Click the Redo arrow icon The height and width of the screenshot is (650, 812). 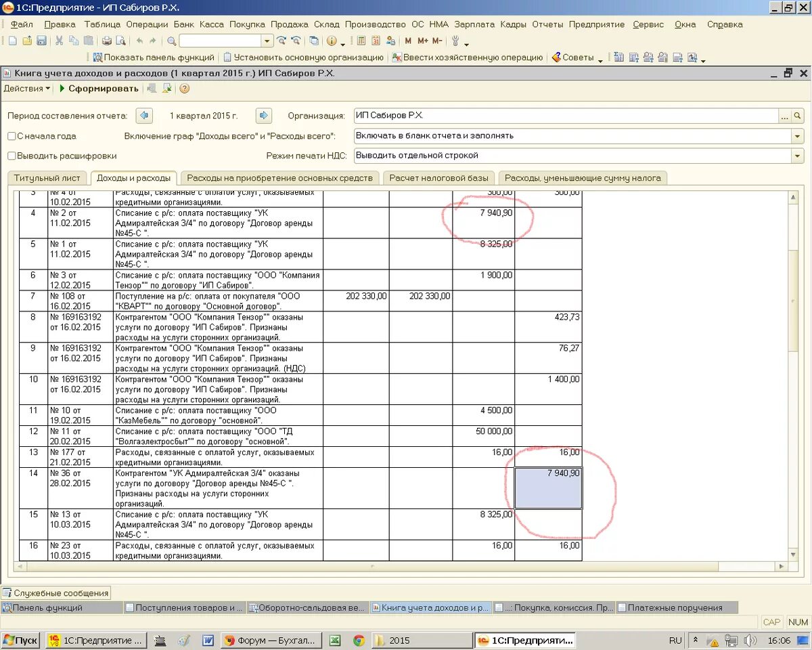(153, 41)
